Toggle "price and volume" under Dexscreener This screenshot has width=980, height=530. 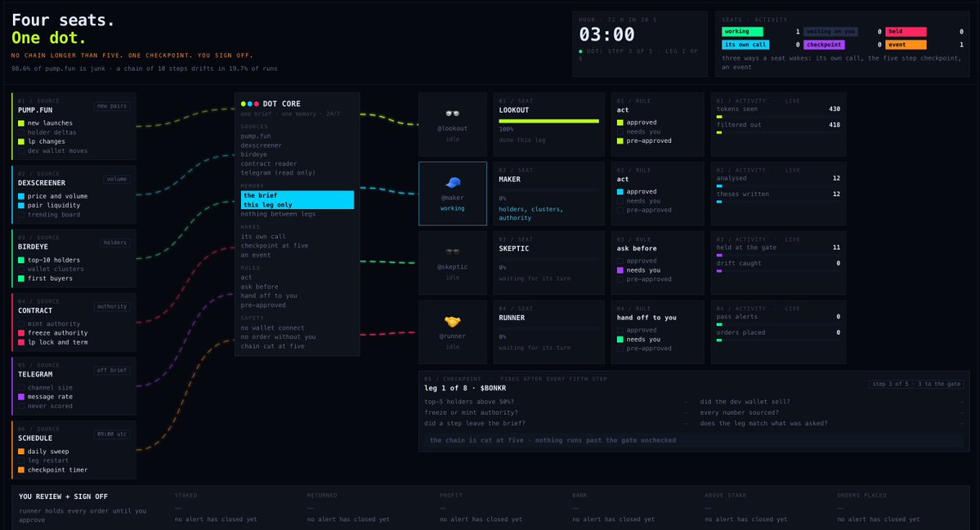pyautogui.click(x=21, y=196)
